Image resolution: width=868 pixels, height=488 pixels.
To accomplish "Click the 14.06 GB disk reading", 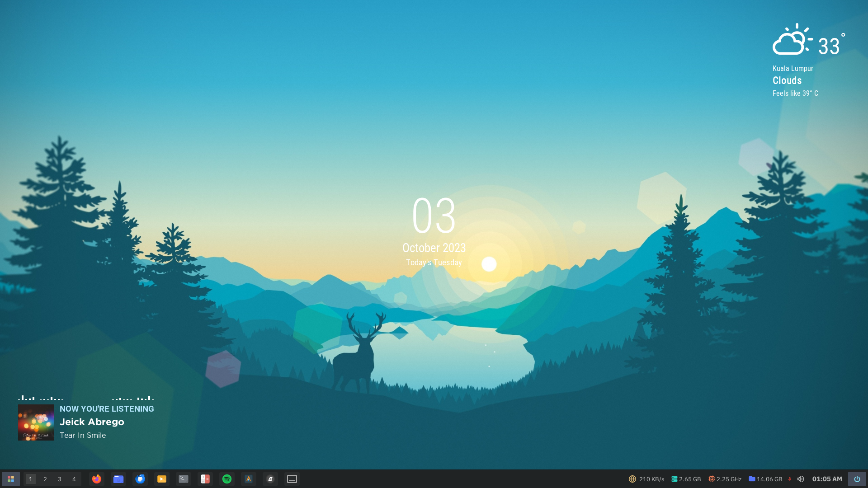I will pyautogui.click(x=769, y=479).
